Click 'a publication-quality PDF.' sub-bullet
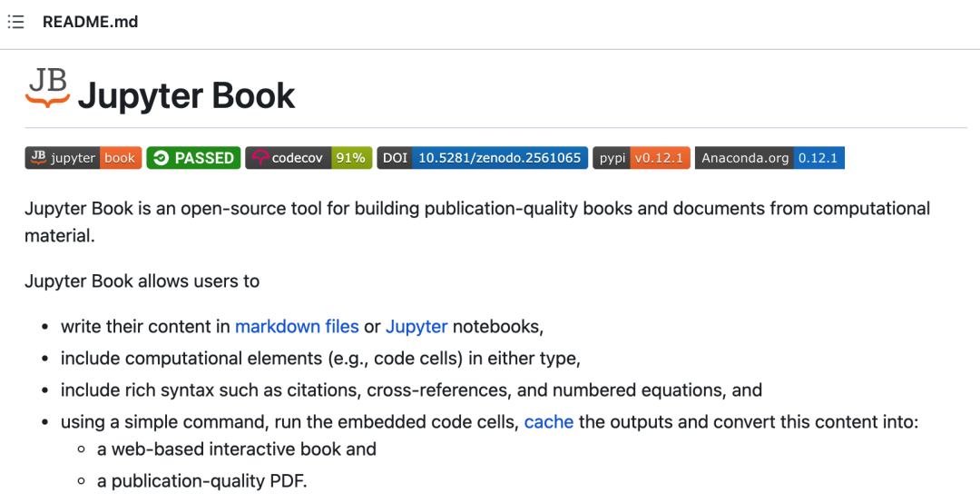 [202, 481]
